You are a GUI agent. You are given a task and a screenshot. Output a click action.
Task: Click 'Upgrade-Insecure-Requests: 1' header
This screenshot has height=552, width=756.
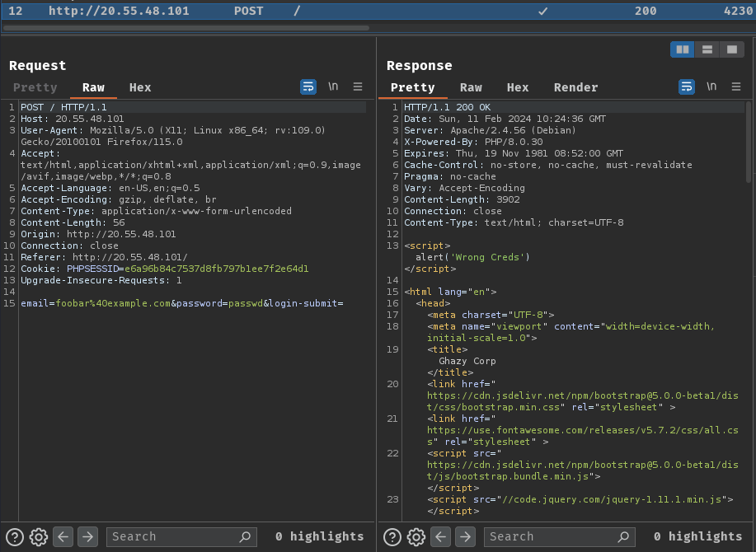pyautogui.click(x=101, y=280)
